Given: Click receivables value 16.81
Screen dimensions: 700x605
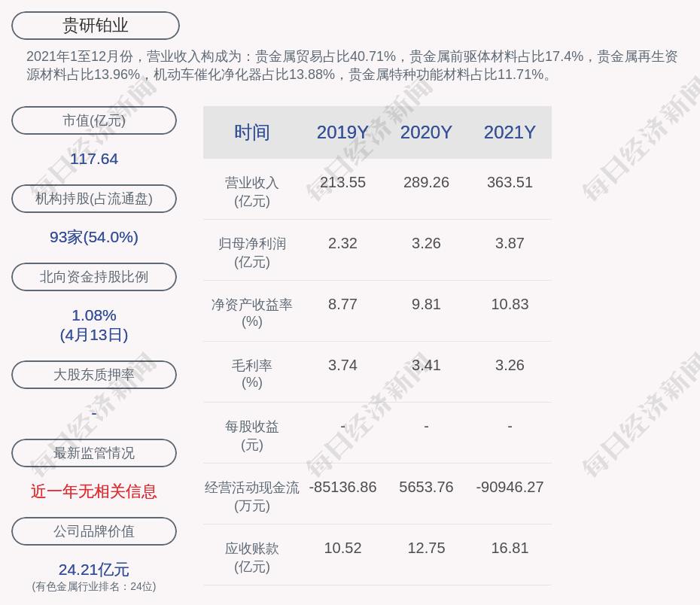Looking at the screenshot, I should click(x=510, y=548).
